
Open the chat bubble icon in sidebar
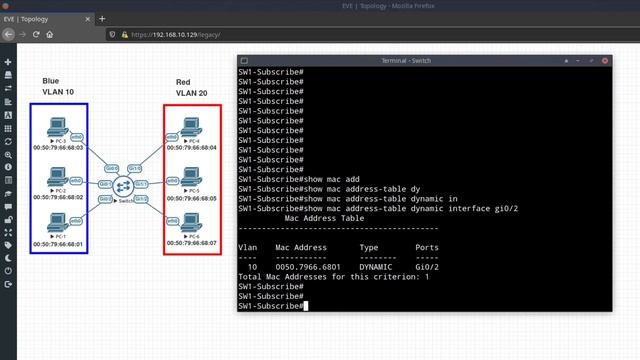(x=8, y=207)
